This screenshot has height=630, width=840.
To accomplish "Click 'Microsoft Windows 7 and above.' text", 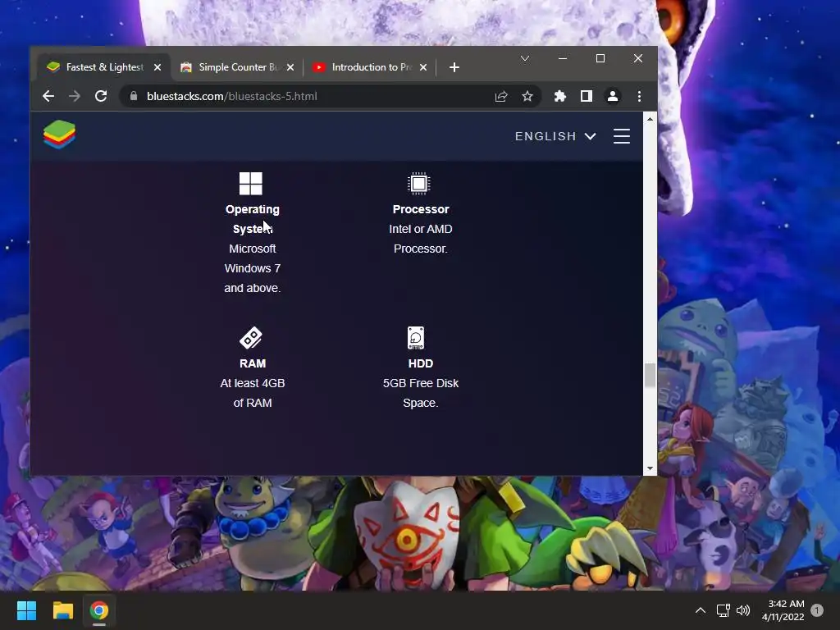I will [x=253, y=268].
